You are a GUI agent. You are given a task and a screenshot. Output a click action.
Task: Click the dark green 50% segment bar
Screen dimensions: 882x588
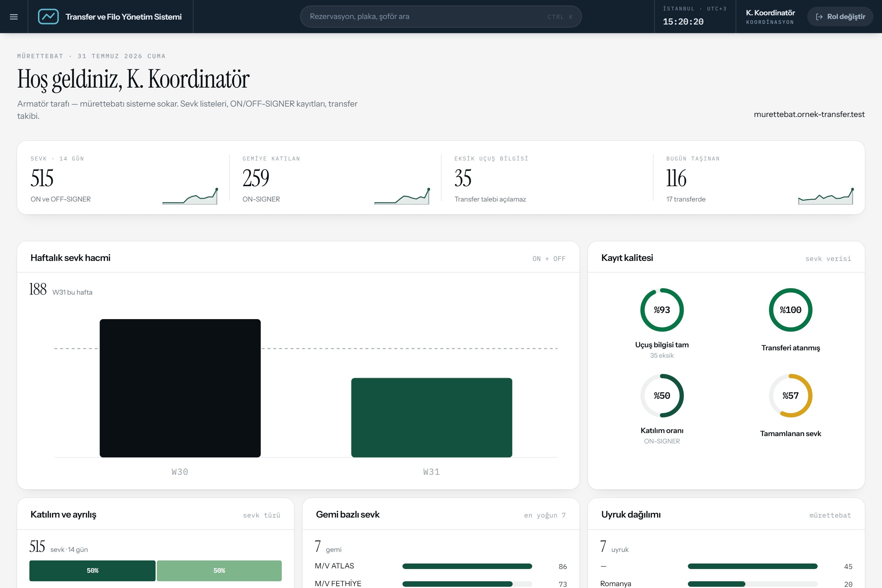coord(92,570)
